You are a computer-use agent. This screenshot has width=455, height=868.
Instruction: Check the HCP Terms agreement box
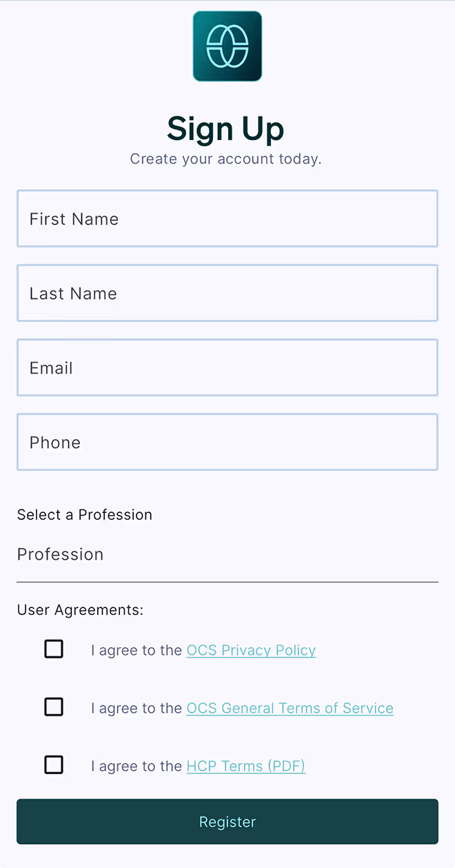[54, 765]
